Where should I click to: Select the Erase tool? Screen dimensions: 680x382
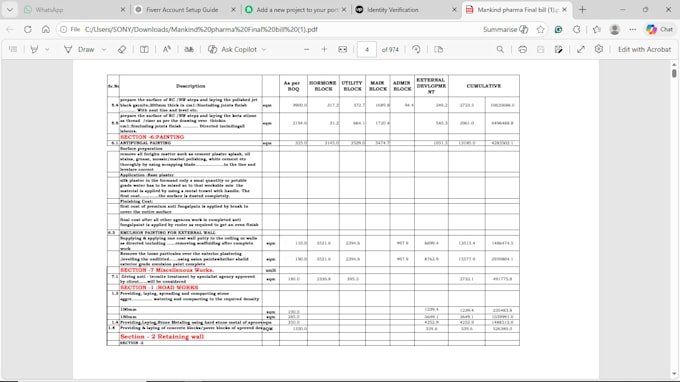[122, 49]
